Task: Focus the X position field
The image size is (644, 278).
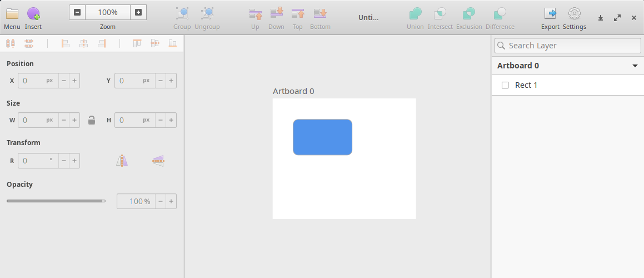Action: click(x=38, y=81)
